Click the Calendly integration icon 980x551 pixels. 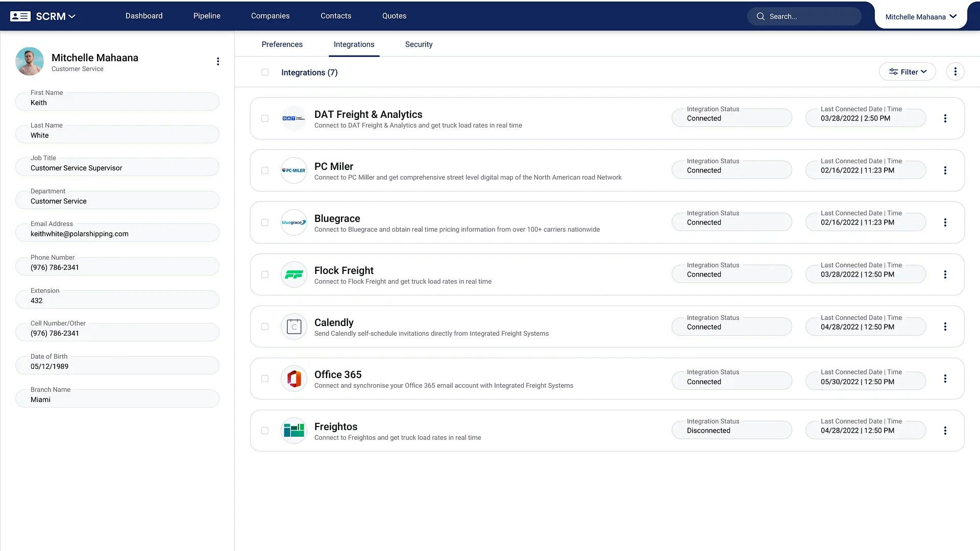tap(293, 327)
